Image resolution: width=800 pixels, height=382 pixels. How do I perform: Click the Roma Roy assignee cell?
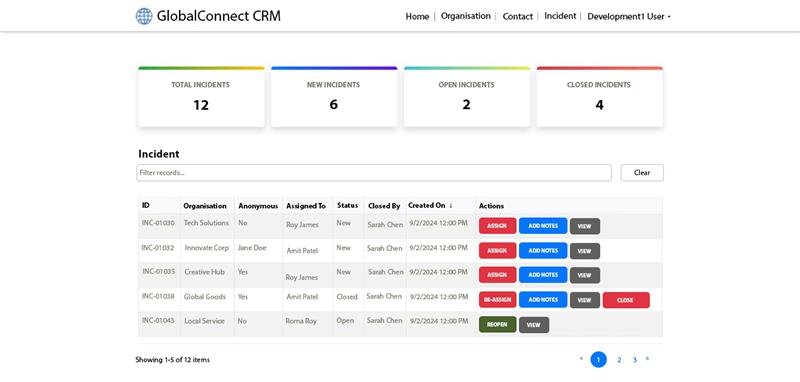301,321
